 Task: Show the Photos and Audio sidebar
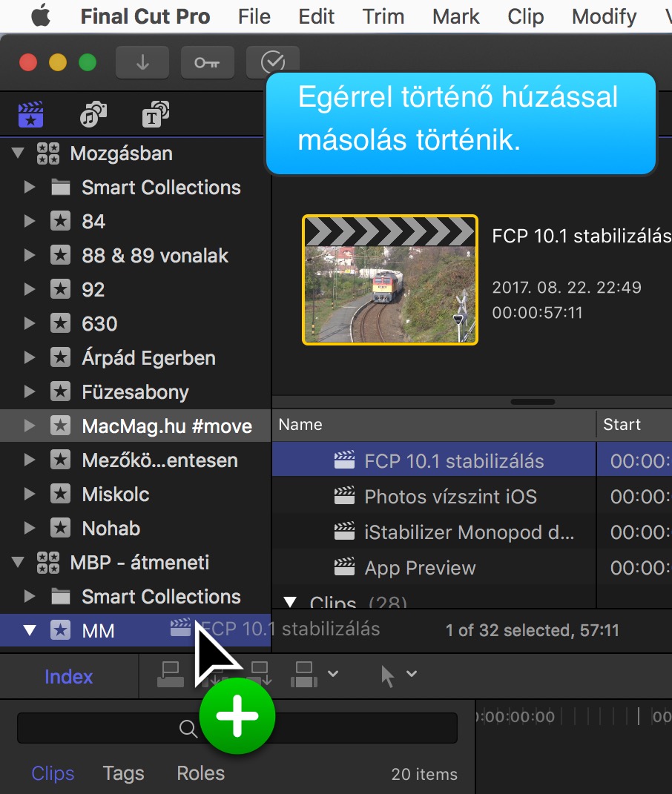(x=93, y=114)
